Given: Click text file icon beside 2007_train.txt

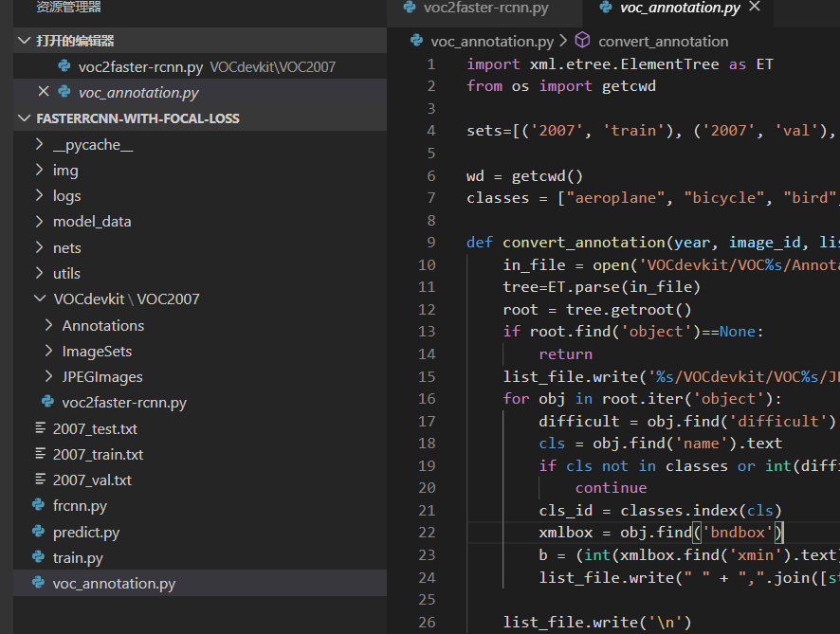Looking at the screenshot, I should click(40, 453).
